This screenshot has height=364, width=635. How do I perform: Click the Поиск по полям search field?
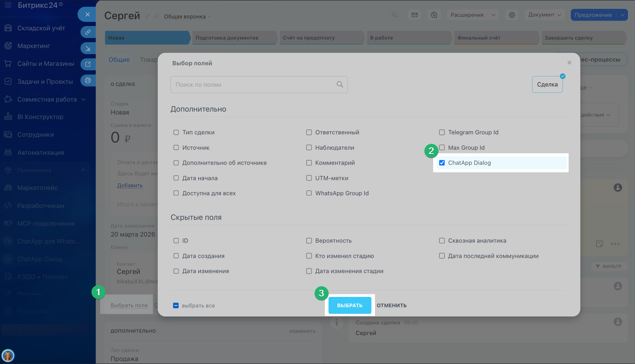254,85
